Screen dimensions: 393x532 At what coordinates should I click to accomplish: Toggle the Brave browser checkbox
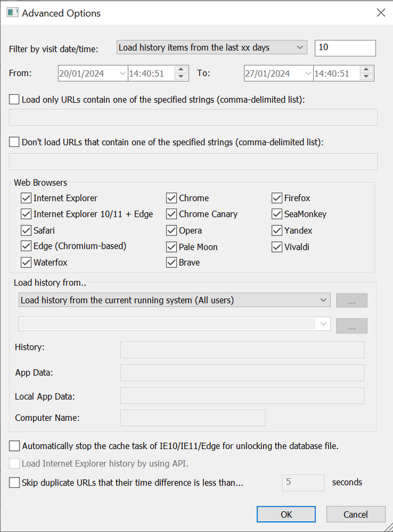(x=171, y=263)
